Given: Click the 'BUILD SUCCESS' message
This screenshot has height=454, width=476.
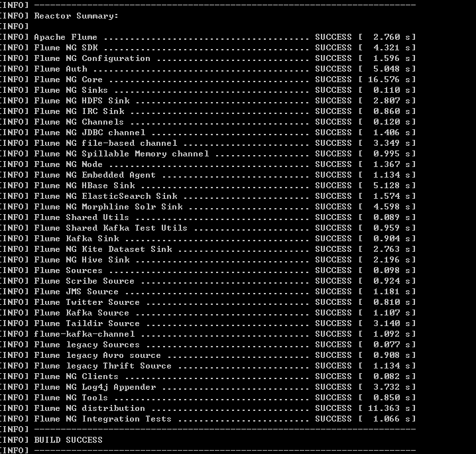Looking at the screenshot, I should pos(68,440).
